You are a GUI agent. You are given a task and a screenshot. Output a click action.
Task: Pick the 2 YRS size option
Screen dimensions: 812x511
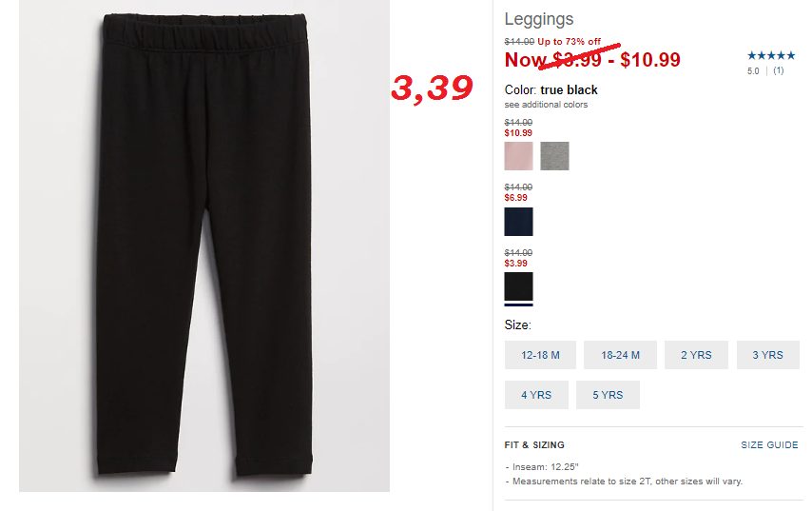[696, 355]
